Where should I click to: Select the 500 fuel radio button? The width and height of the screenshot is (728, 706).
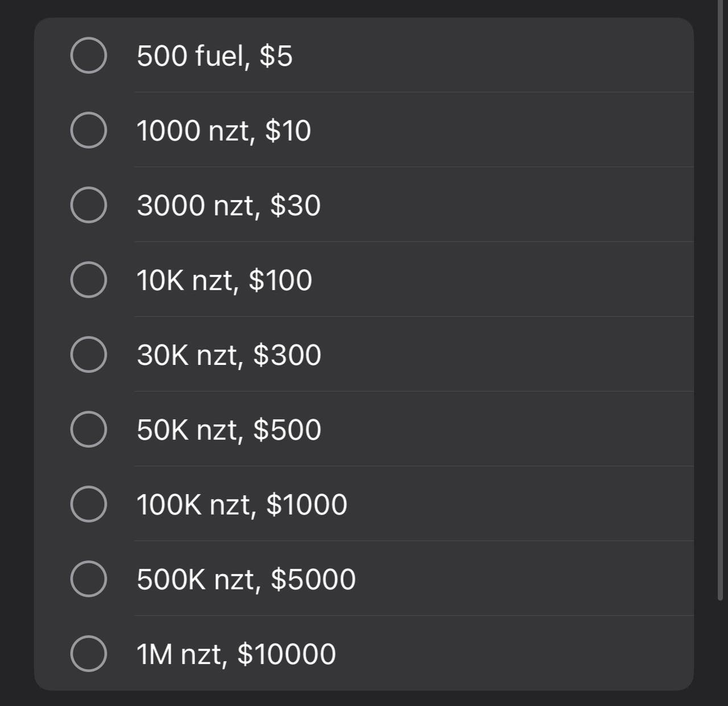[89, 56]
